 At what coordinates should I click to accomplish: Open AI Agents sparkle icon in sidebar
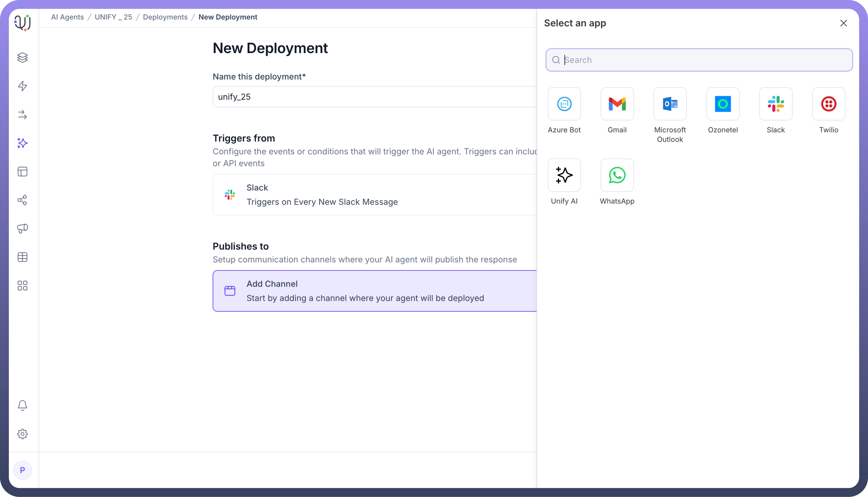(23, 143)
